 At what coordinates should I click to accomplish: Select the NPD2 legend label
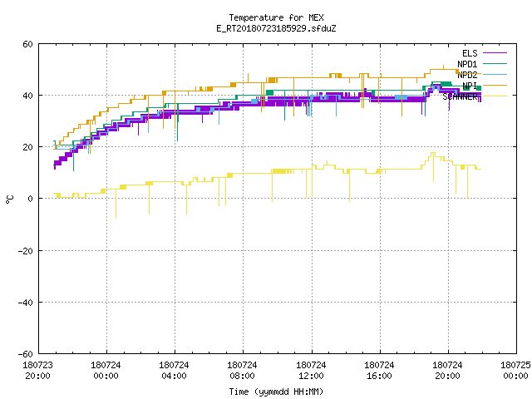[x=467, y=75]
